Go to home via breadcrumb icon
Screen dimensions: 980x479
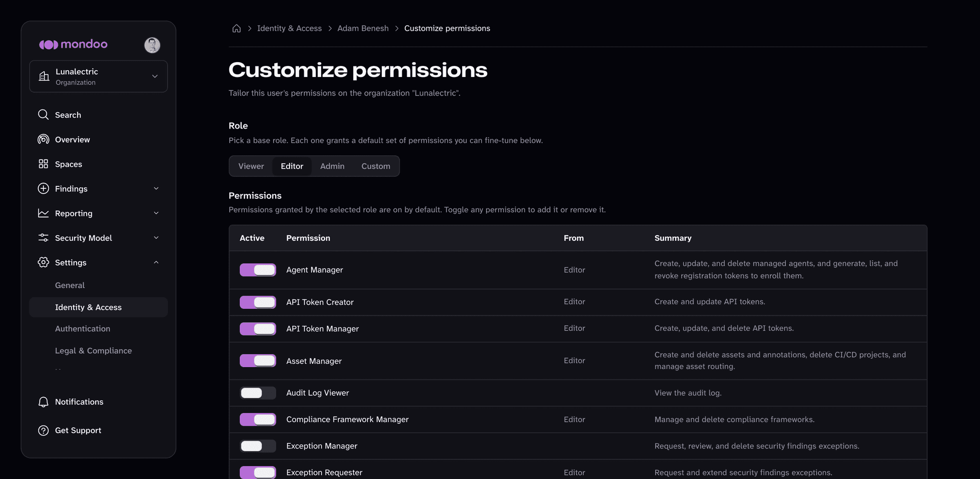[236, 28]
